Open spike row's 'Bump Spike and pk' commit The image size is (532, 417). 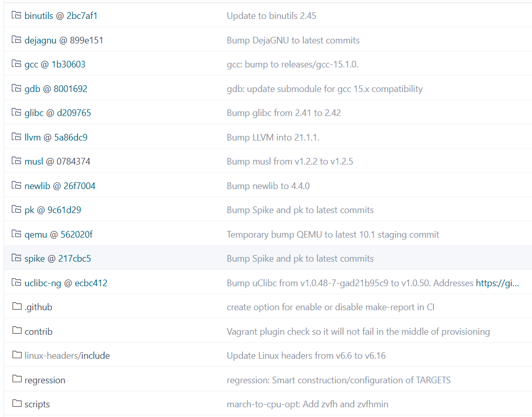pyautogui.click(x=300, y=259)
